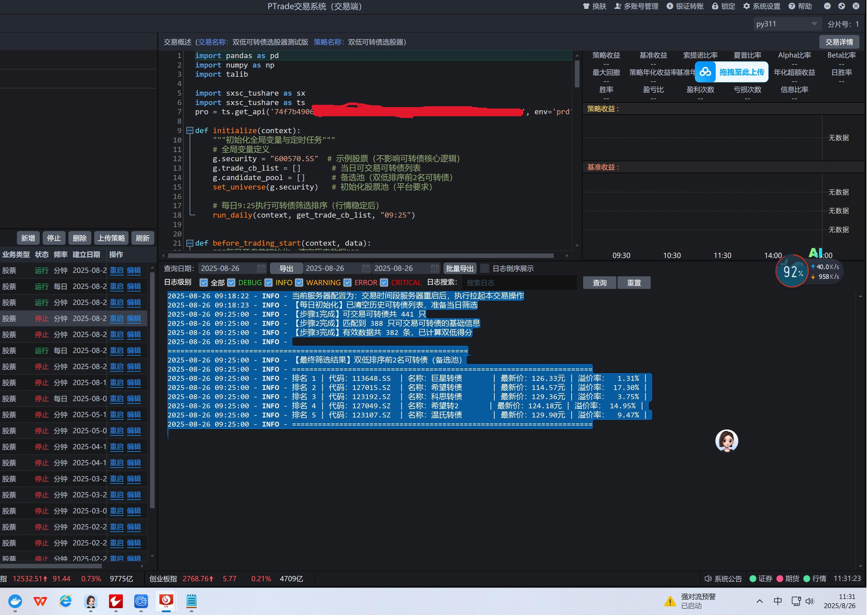Image resolution: width=868 pixels, height=615 pixels.
Task: Click the 建立日期 column header
Action: click(86, 255)
